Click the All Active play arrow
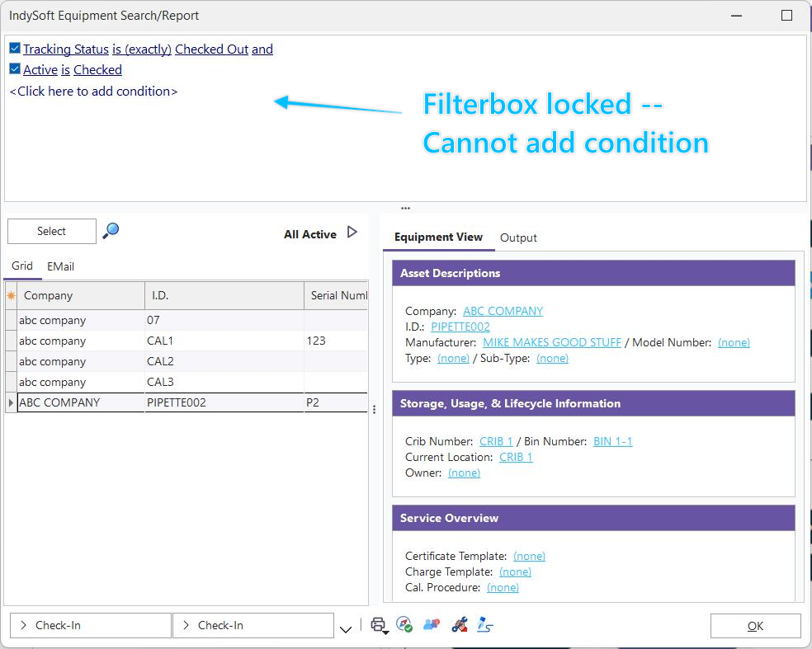Screen dimensions: 812x649 352,233
